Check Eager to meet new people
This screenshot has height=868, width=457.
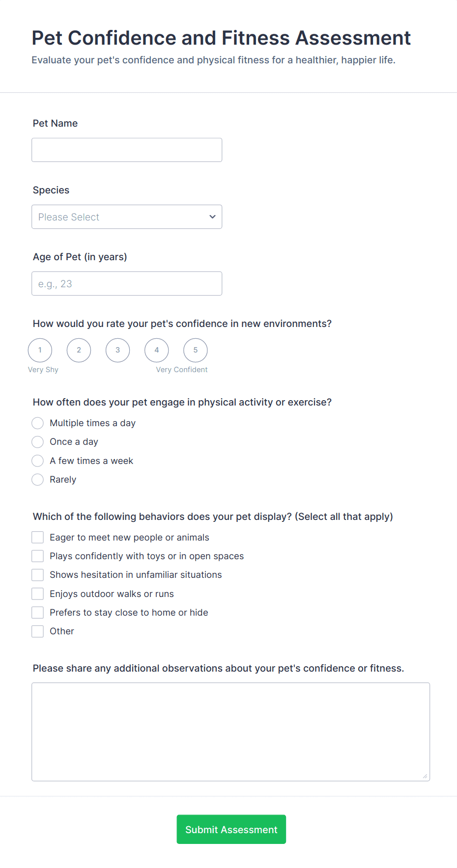pyautogui.click(x=38, y=537)
